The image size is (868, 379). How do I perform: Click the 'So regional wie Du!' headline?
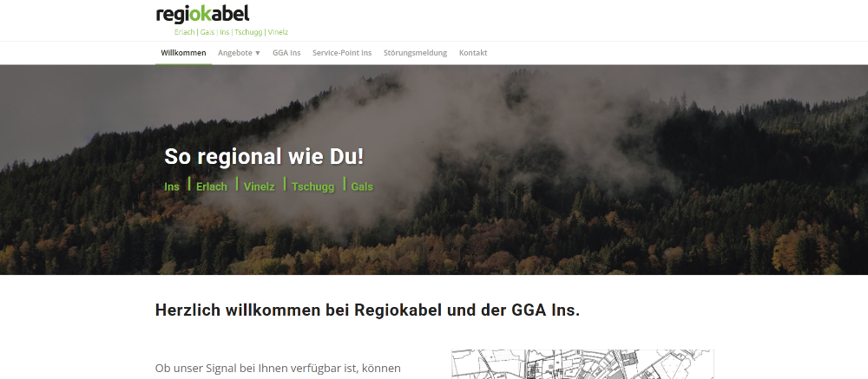coord(264,157)
